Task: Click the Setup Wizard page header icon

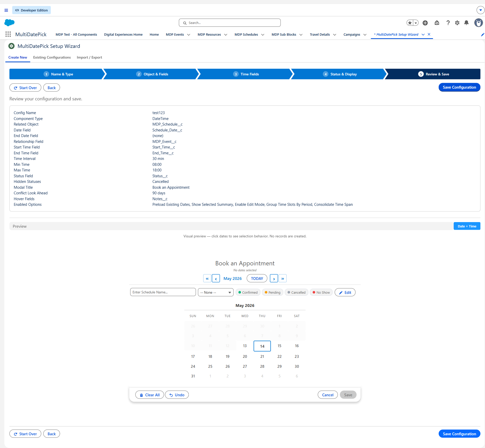Action: 11,46
